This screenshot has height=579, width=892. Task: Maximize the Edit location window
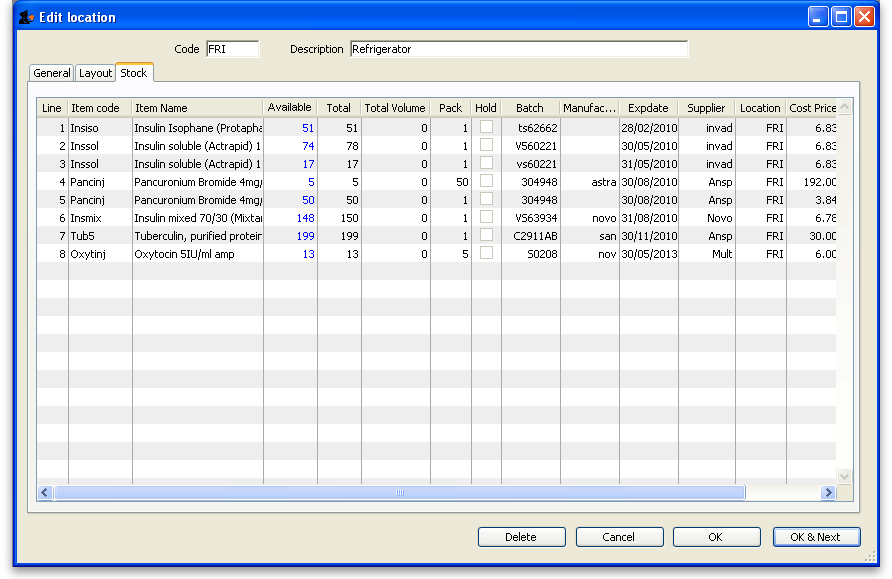[x=842, y=17]
